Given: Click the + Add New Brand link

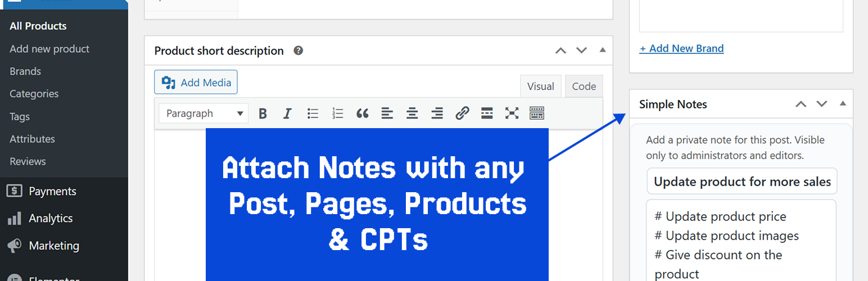Looking at the screenshot, I should point(681,48).
